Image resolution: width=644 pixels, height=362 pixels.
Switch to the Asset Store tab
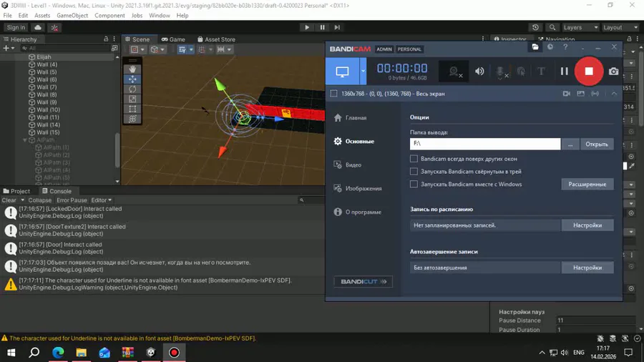point(216,39)
